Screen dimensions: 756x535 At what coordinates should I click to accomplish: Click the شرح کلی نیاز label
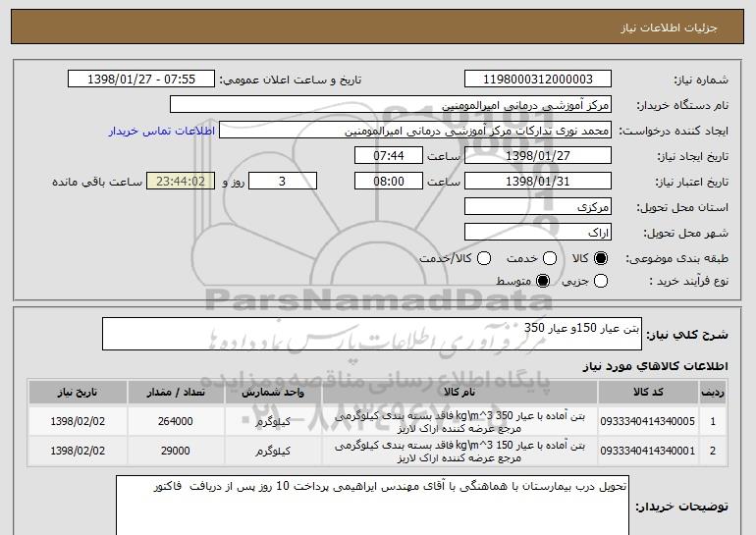click(687, 334)
